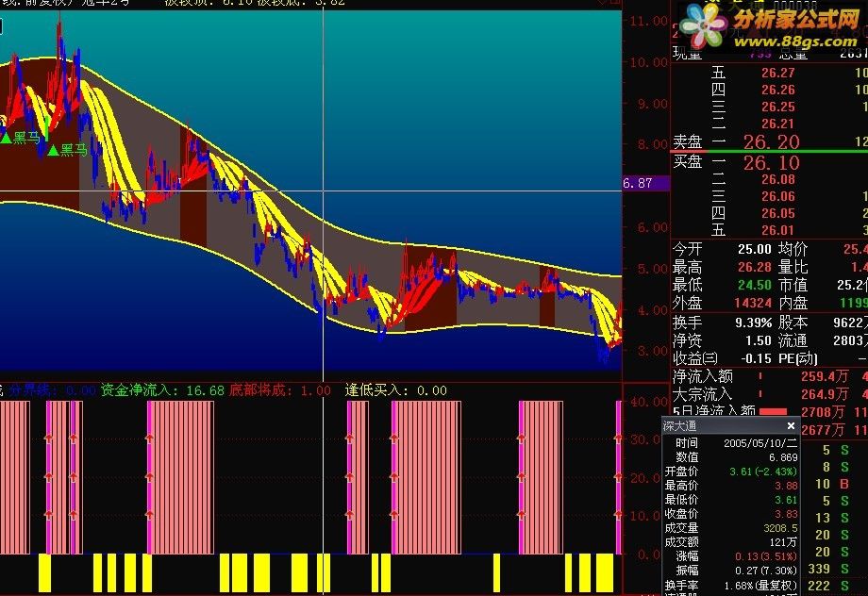Click the 资金净流入: 16.68 indicator label
The height and width of the screenshot is (596, 868).
(162, 390)
